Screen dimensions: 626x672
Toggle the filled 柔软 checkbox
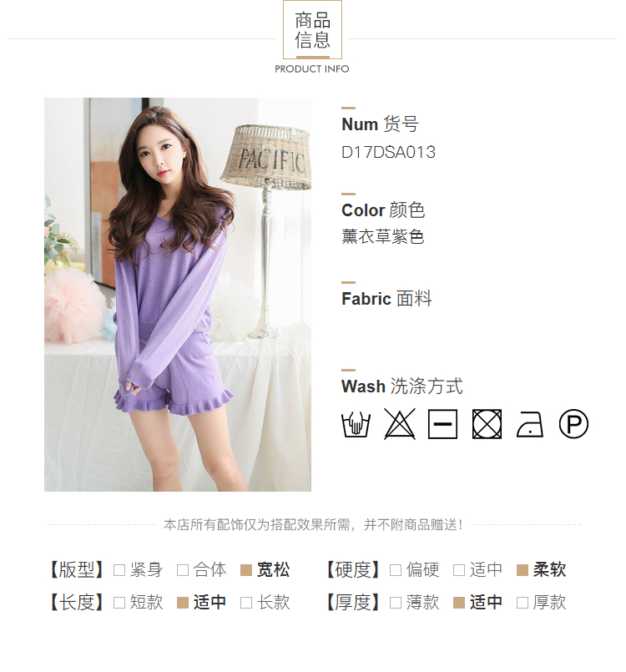coord(523,570)
